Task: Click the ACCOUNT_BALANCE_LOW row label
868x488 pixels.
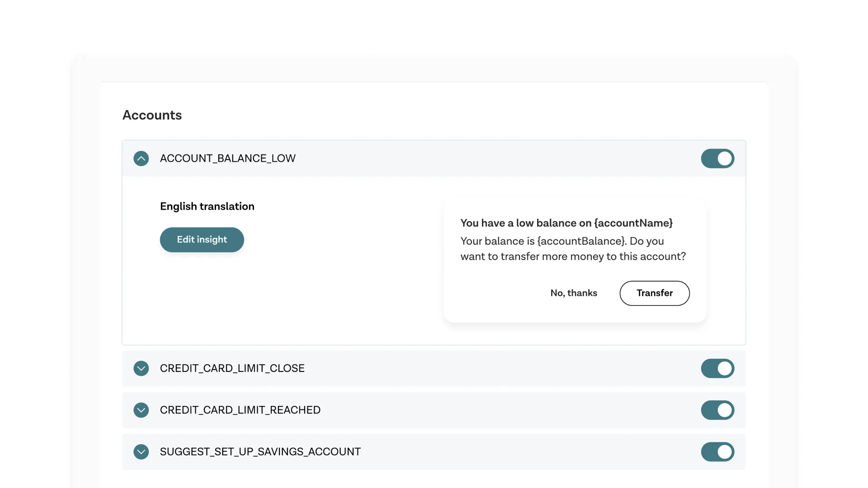Action: 227,159
